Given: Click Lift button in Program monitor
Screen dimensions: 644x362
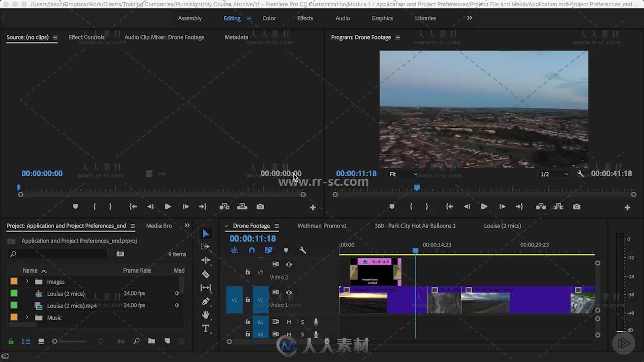Looking at the screenshot, I should click(541, 207).
